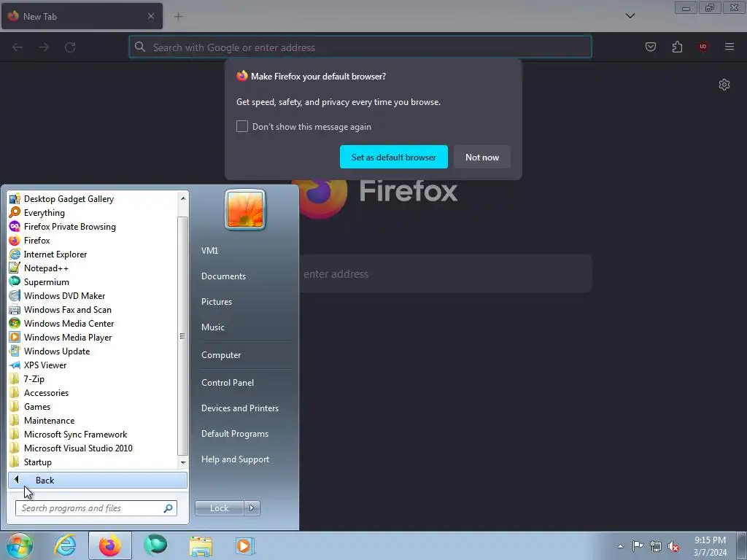Lock the computer with Lock button
This screenshot has width=747, height=560.
(219, 508)
